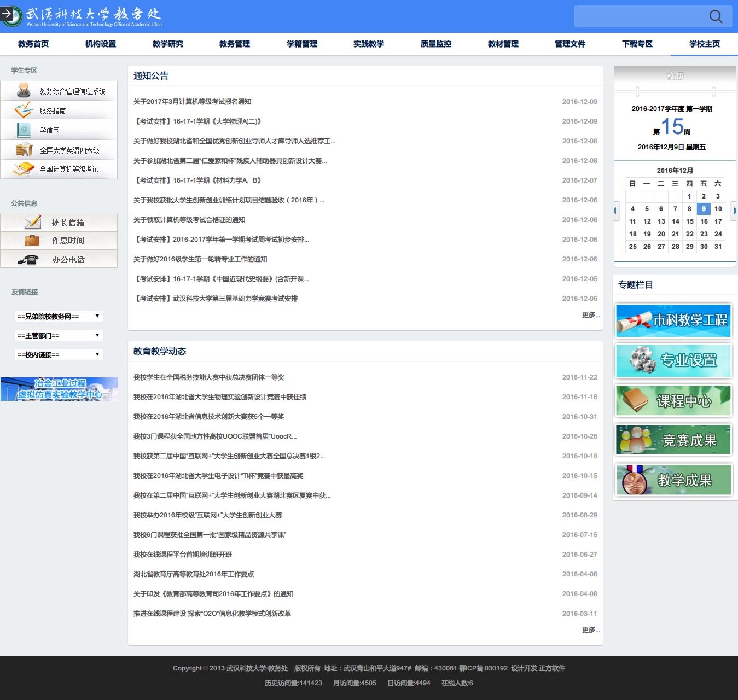Open 我校在线课程平台首期培训班开班
This screenshot has width=738, height=700.
[183, 555]
